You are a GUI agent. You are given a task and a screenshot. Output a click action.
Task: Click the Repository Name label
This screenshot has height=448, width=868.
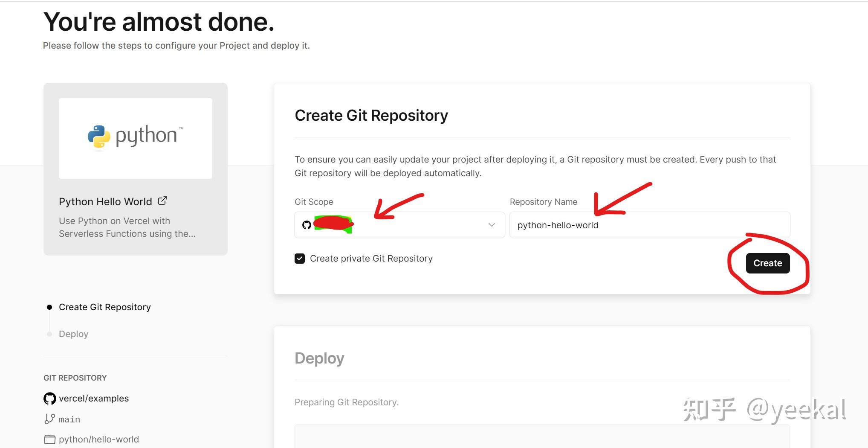pyautogui.click(x=544, y=202)
